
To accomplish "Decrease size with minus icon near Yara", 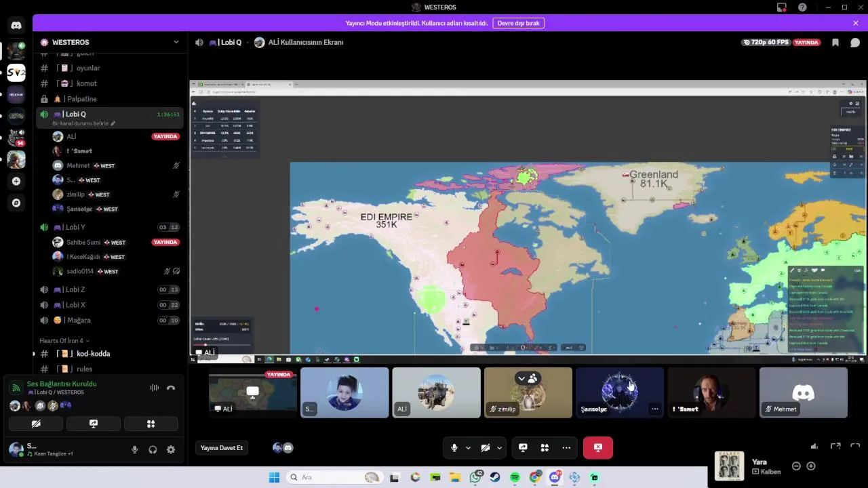I will [796, 466].
